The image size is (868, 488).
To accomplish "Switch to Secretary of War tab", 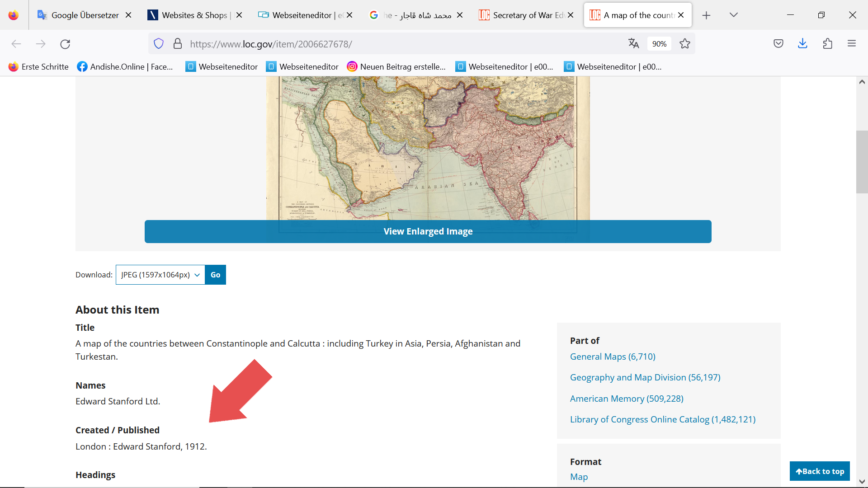I will [524, 15].
